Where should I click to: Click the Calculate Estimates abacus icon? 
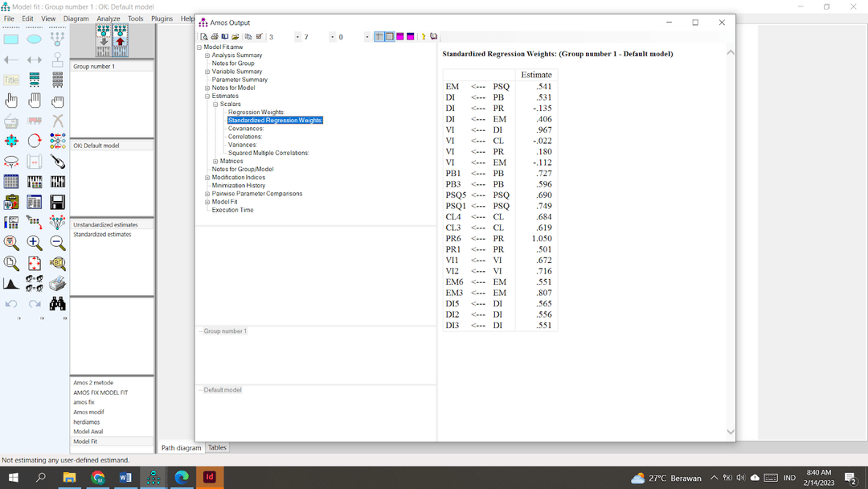pyautogui.click(x=57, y=182)
